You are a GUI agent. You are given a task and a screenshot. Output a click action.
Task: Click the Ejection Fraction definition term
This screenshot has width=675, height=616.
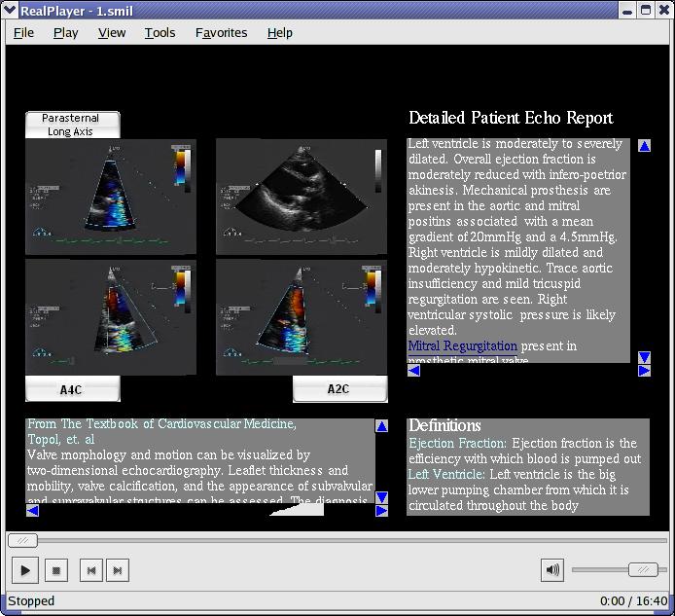point(458,443)
